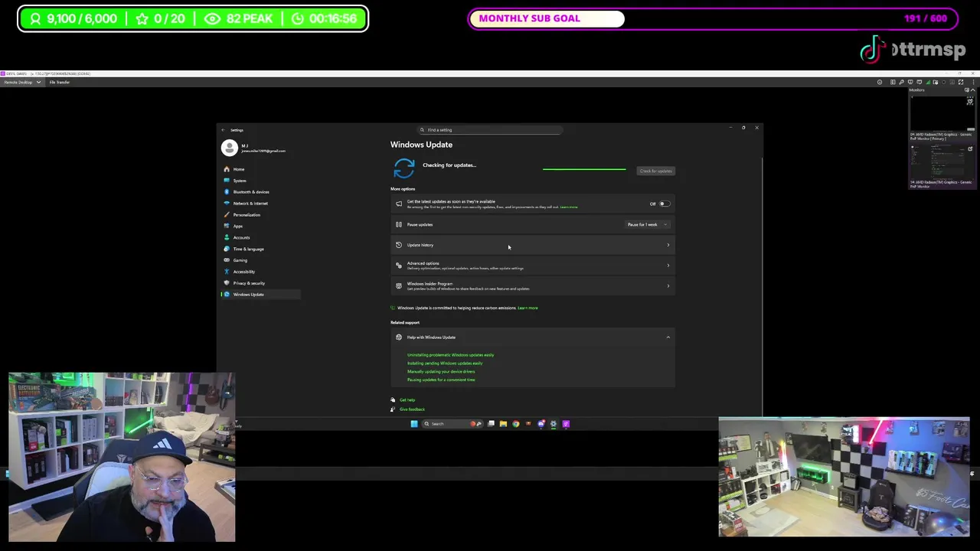Open Advanced options chevron
The height and width of the screenshot is (551, 980).
(x=668, y=266)
